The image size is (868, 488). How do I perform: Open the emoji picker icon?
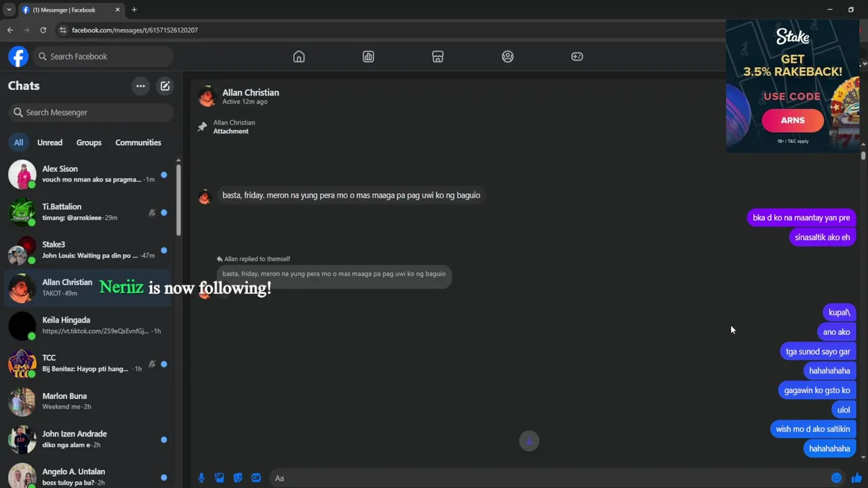[x=837, y=478]
